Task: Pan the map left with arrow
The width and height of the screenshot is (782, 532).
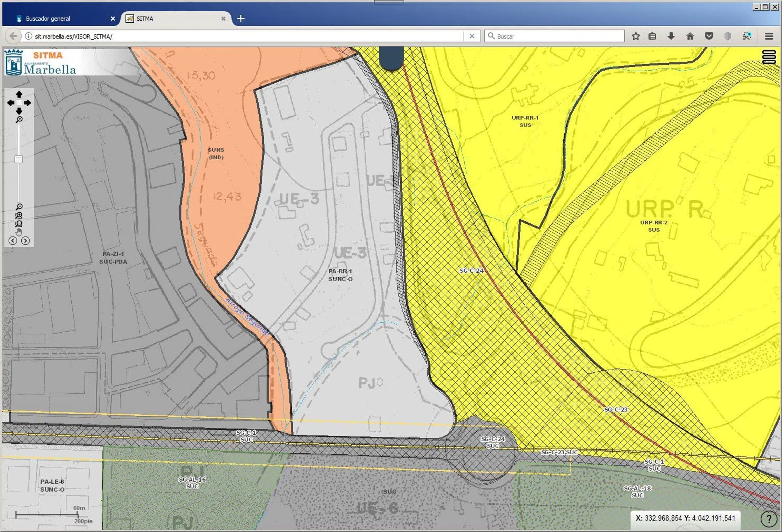Action: (x=11, y=103)
